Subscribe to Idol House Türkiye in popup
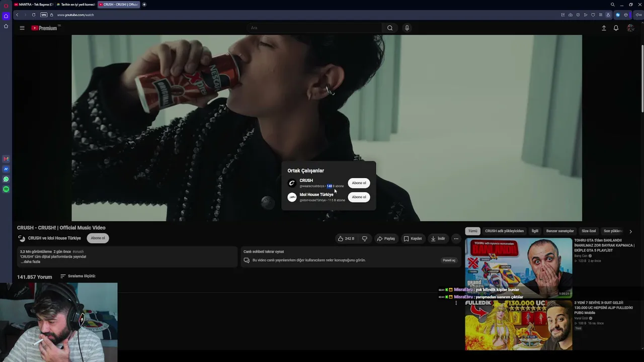The width and height of the screenshot is (644, 362). pos(359,197)
